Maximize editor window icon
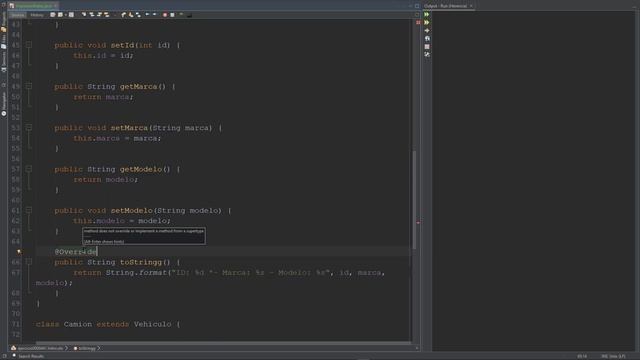Screen dimensions: 640x360 417,6
